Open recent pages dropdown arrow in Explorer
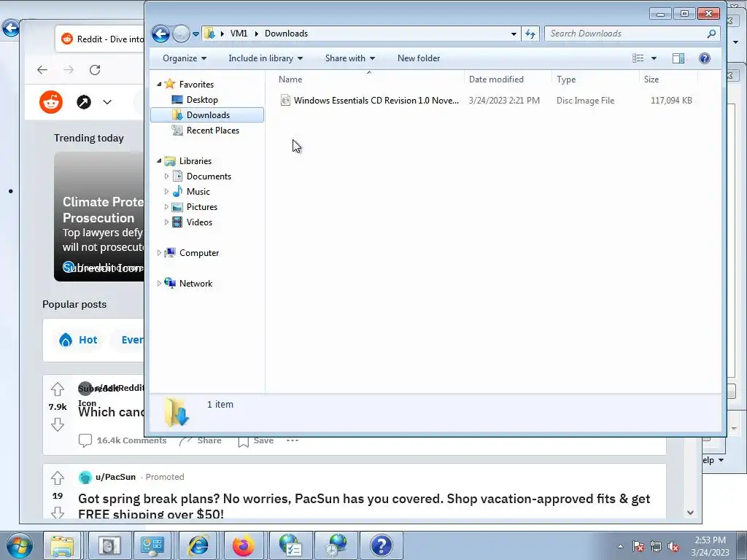The width and height of the screenshot is (747, 560). click(196, 34)
